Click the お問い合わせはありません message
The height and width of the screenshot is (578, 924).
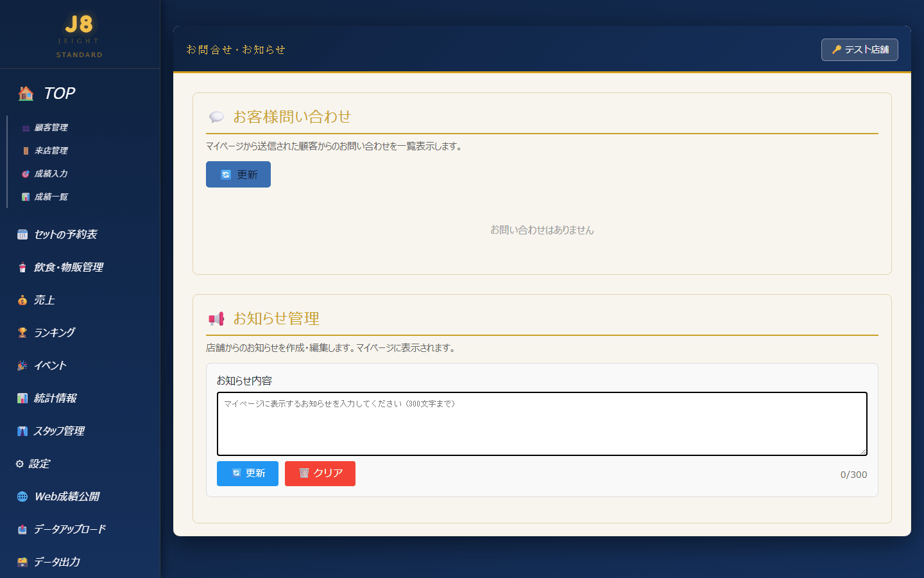coord(542,230)
